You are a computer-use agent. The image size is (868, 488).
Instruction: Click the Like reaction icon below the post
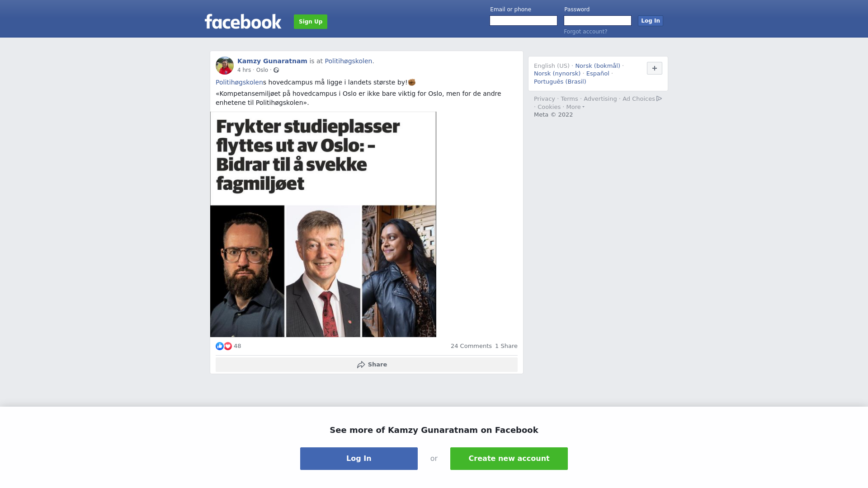(x=220, y=346)
